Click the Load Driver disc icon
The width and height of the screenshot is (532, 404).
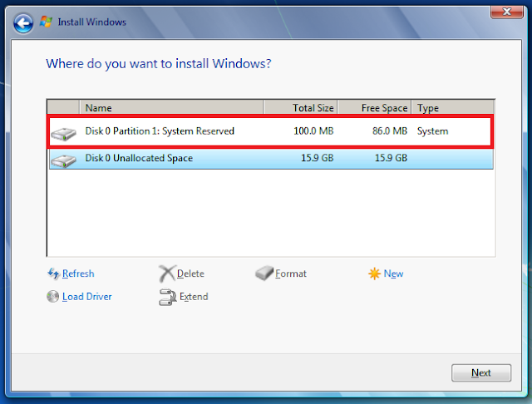[x=52, y=297]
